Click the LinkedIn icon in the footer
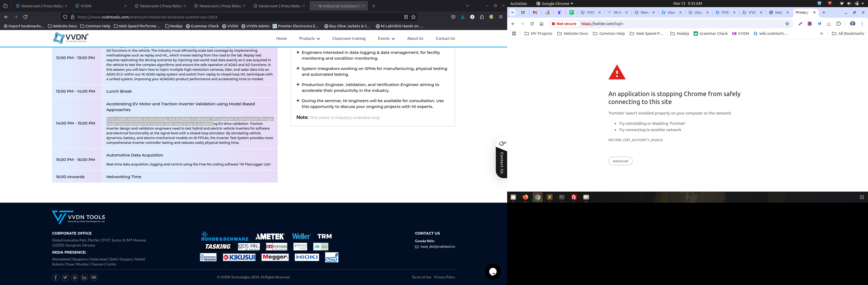 (84, 277)
